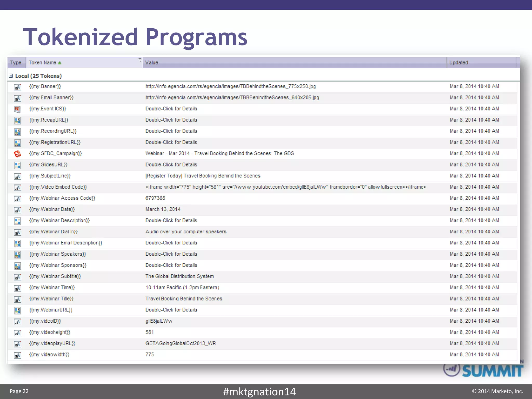Select the {{my.SubjectLine}} token name
Screen dimensions: 532x399
(50, 176)
